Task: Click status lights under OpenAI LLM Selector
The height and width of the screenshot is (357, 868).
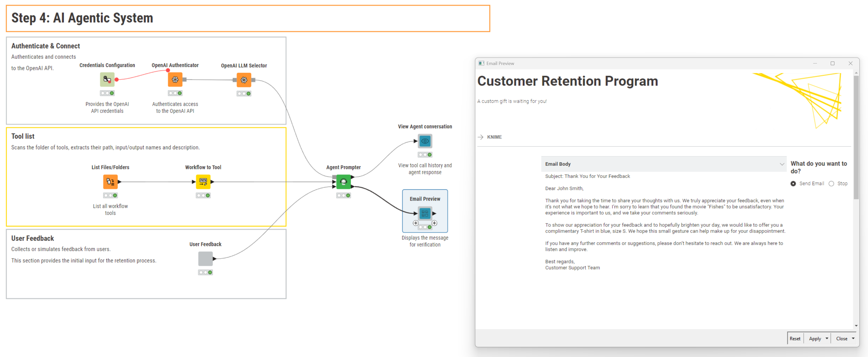Action: pyautogui.click(x=244, y=94)
